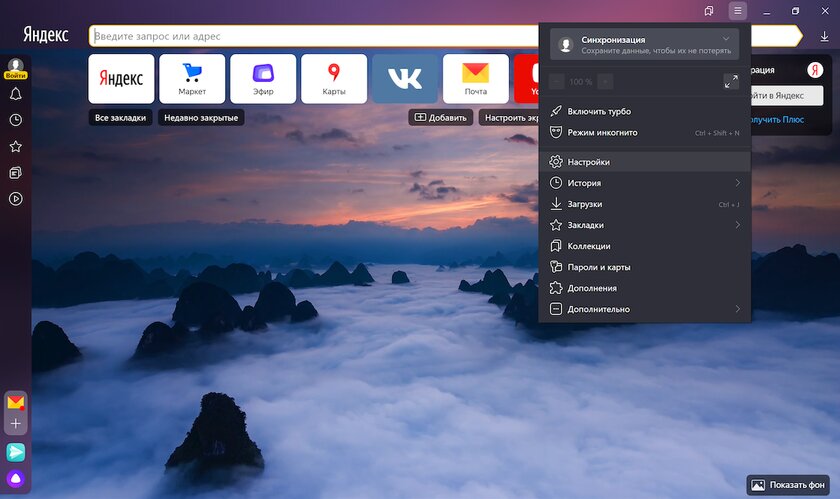
Task: Launch Alice voice assistant in the sidebar
Action: coord(16,479)
